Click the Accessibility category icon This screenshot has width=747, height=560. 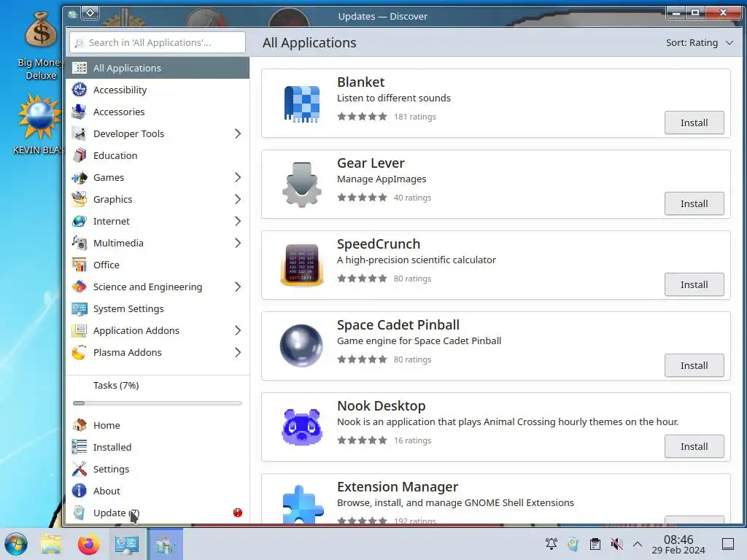(x=79, y=90)
